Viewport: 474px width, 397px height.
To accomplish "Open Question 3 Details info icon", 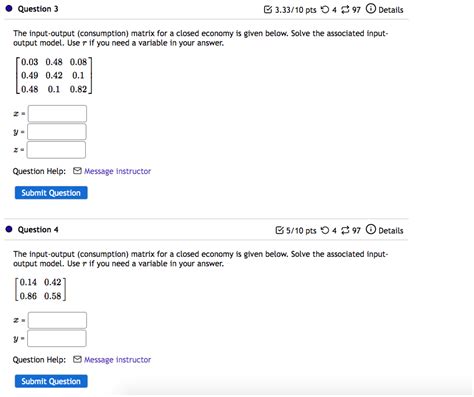I will click(x=371, y=8).
